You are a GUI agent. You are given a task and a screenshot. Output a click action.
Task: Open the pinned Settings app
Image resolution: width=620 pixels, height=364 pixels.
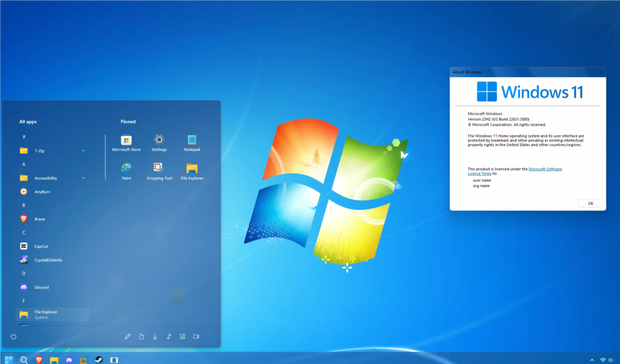[x=159, y=143]
